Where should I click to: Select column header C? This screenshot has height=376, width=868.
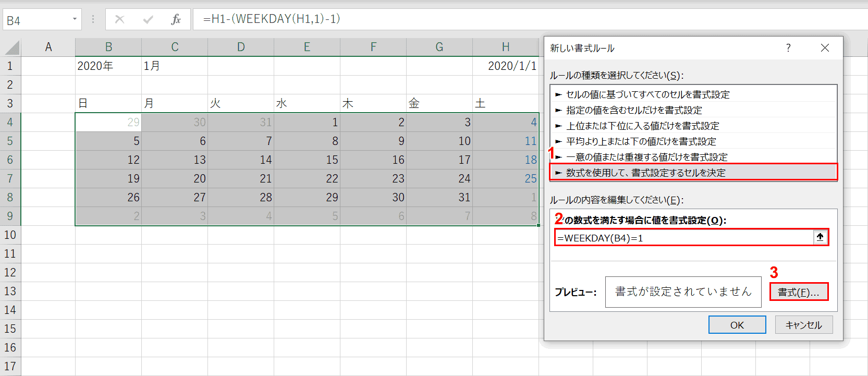tap(175, 47)
